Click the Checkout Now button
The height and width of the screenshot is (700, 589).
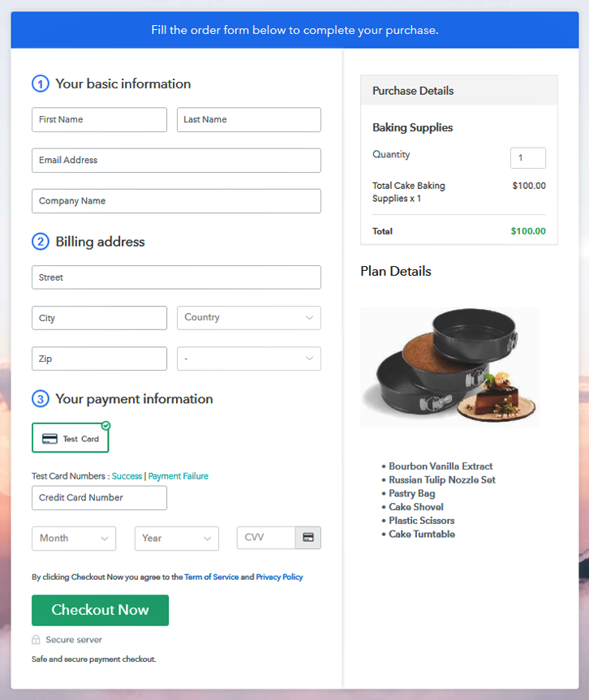100,610
